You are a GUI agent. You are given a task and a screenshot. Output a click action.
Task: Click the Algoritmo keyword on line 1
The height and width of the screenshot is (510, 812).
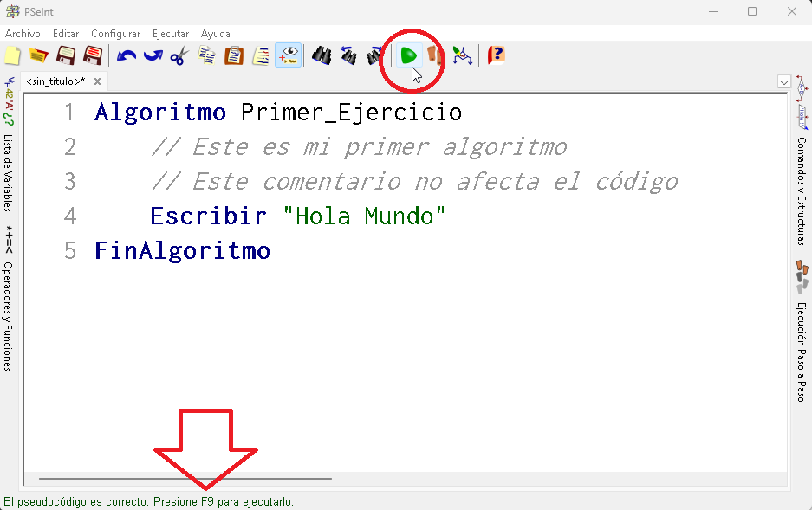tap(160, 113)
